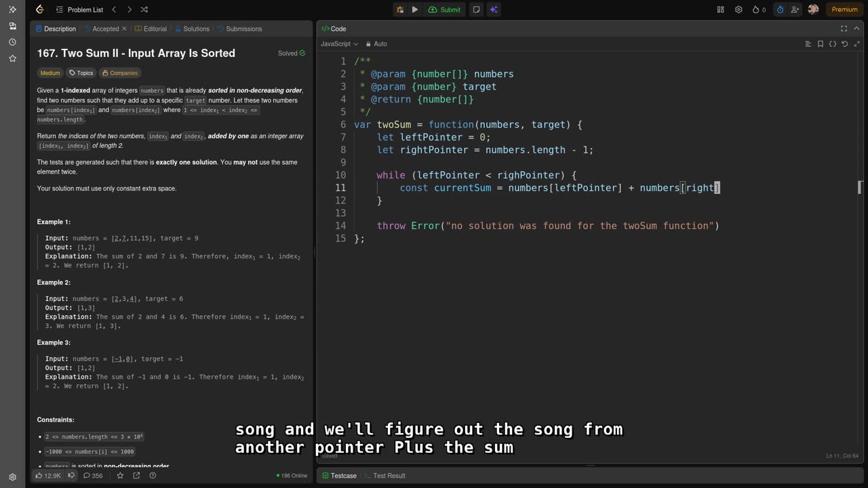The width and height of the screenshot is (868, 488).
Task: Close the Accepted tab
Action: tap(124, 29)
